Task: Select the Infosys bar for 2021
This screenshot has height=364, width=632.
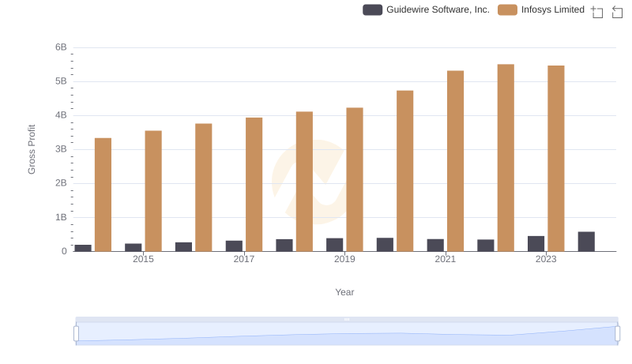Action: point(456,161)
